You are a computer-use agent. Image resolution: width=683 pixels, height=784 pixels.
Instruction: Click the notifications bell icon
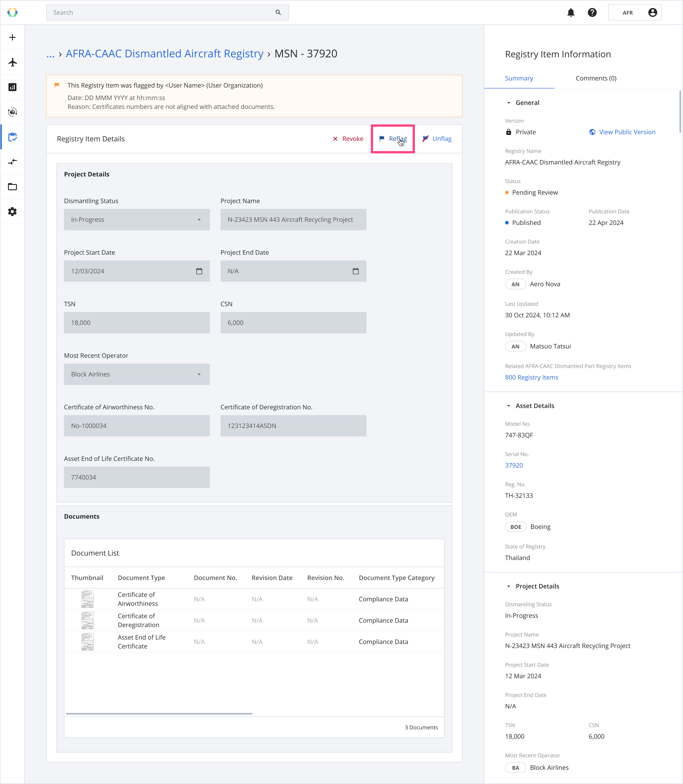[571, 13]
